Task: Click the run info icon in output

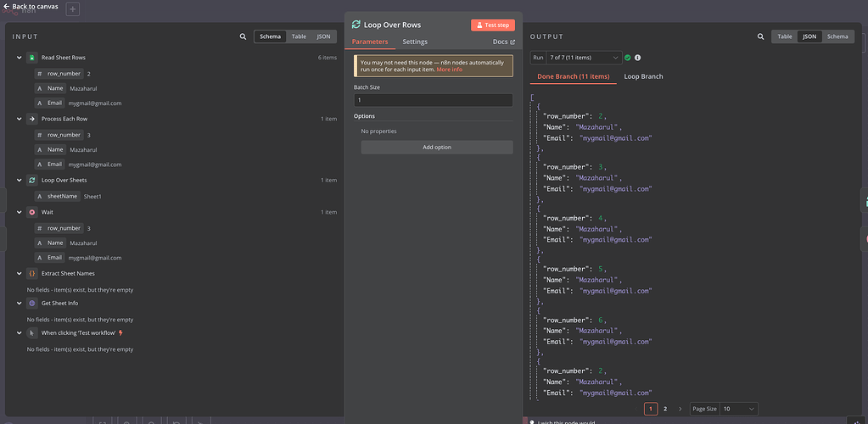Action: [637, 58]
